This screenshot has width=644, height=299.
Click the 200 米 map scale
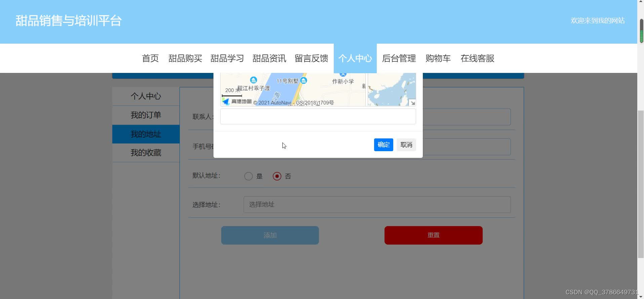pos(232,92)
